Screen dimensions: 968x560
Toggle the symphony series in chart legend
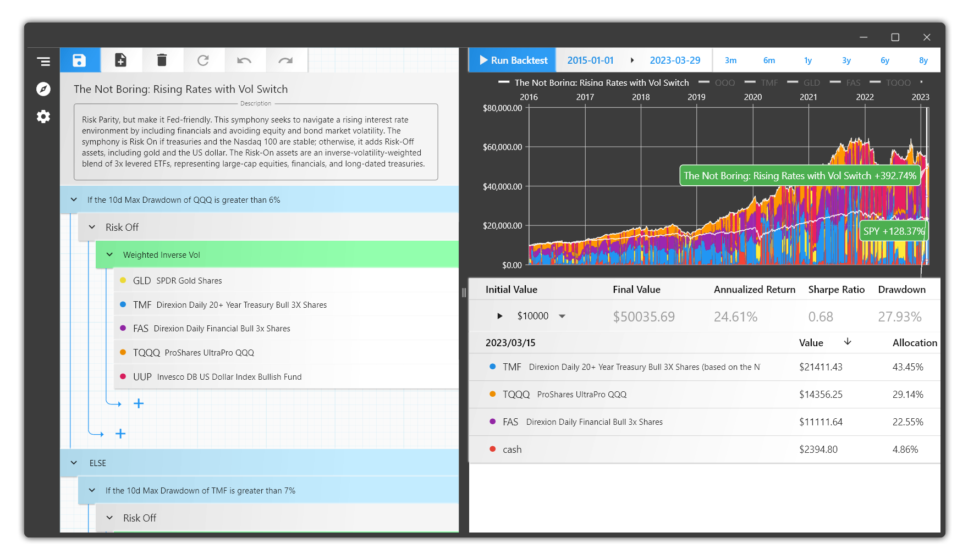tap(593, 82)
